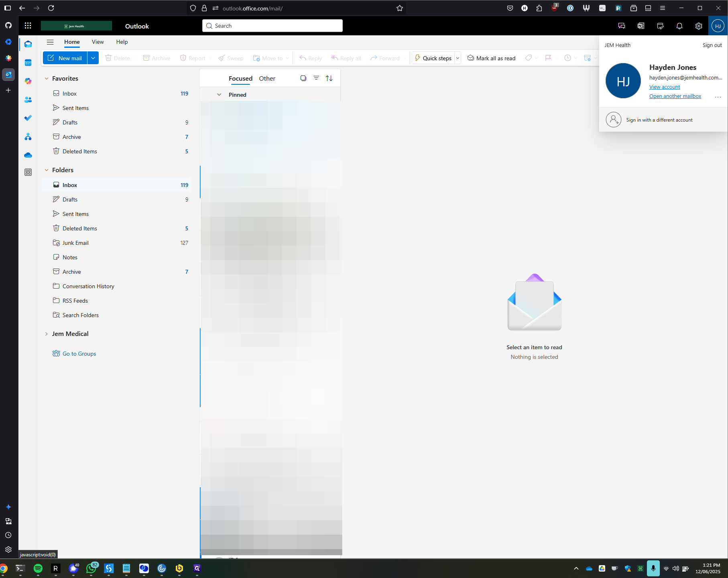The width and height of the screenshot is (728, 578).
Task: Open Sent Items under Favorites
Action: (x=116, y=108)
